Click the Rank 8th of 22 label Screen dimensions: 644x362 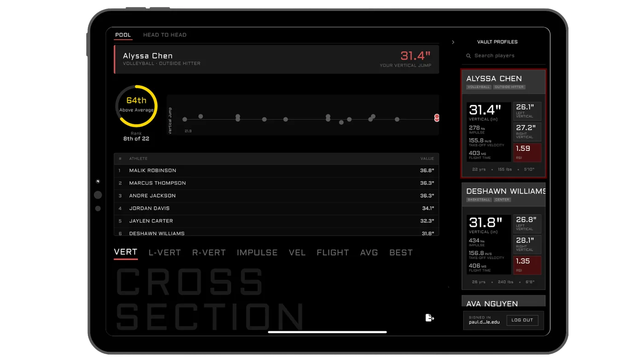point(136,136)
